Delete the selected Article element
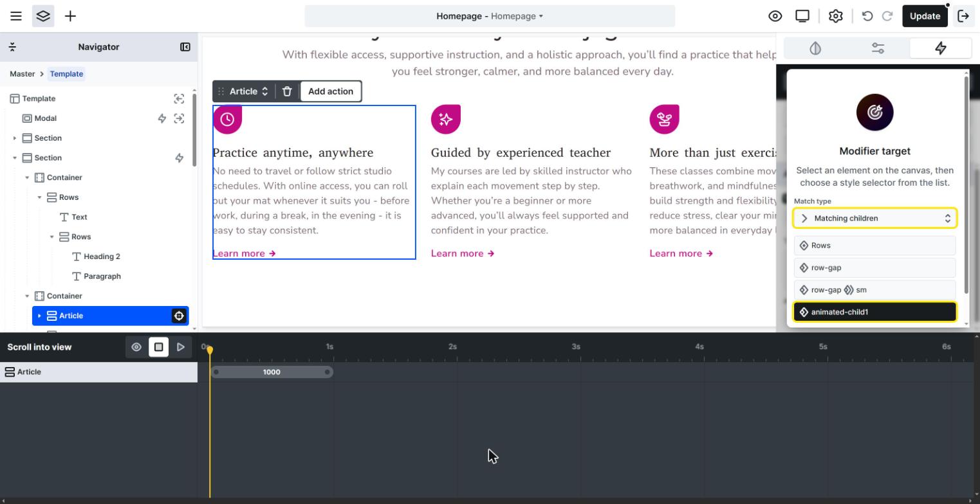 288,91
